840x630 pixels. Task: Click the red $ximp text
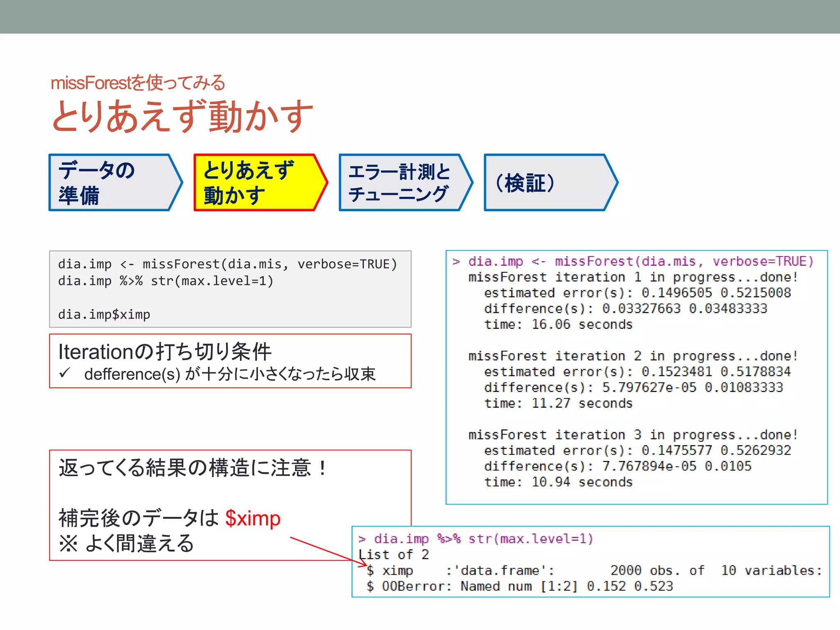click(x=253, y=518)
